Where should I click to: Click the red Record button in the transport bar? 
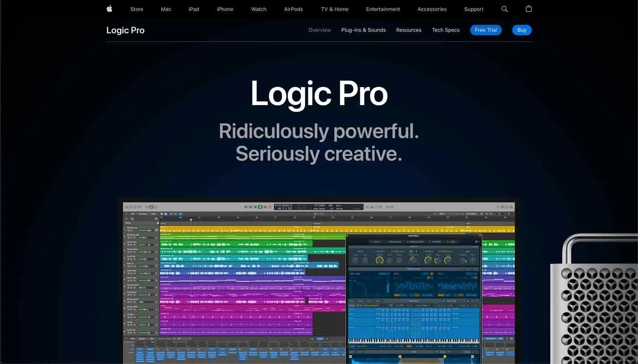coord(265,207)
